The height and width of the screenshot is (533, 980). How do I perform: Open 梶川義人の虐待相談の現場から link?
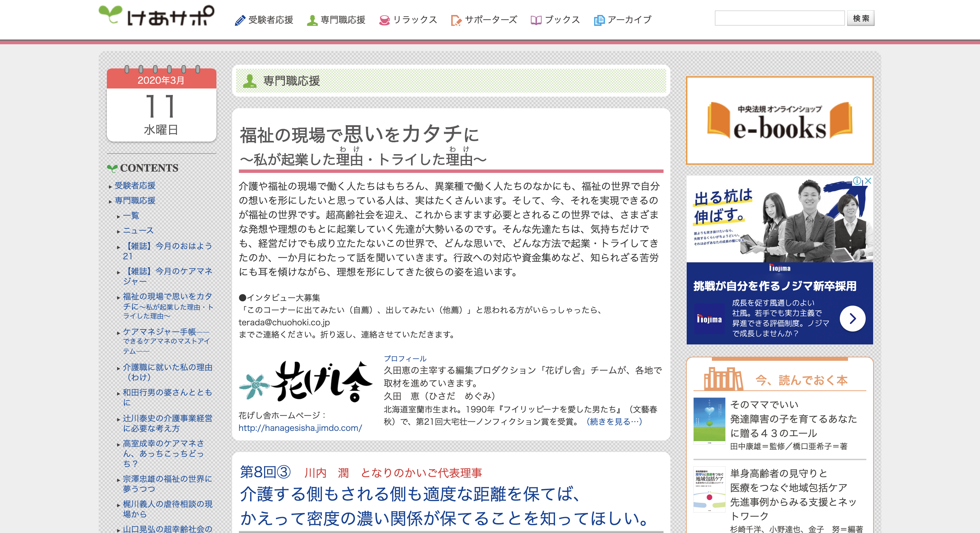click(x=167, y=509)
